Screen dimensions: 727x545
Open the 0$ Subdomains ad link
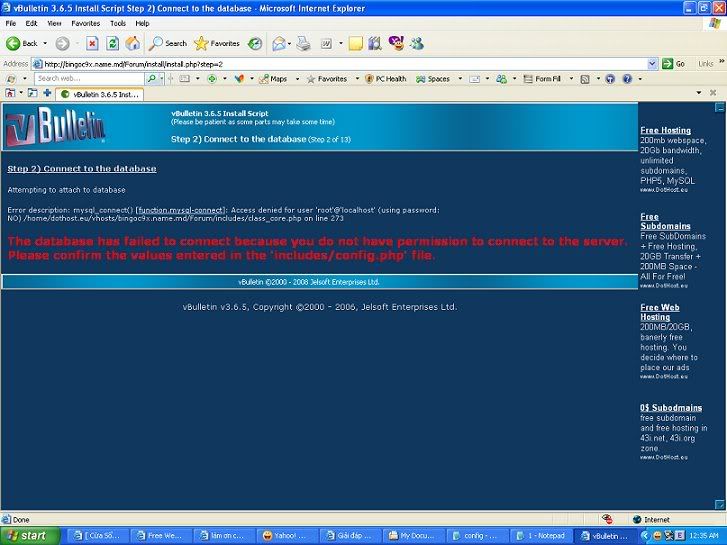671,408
